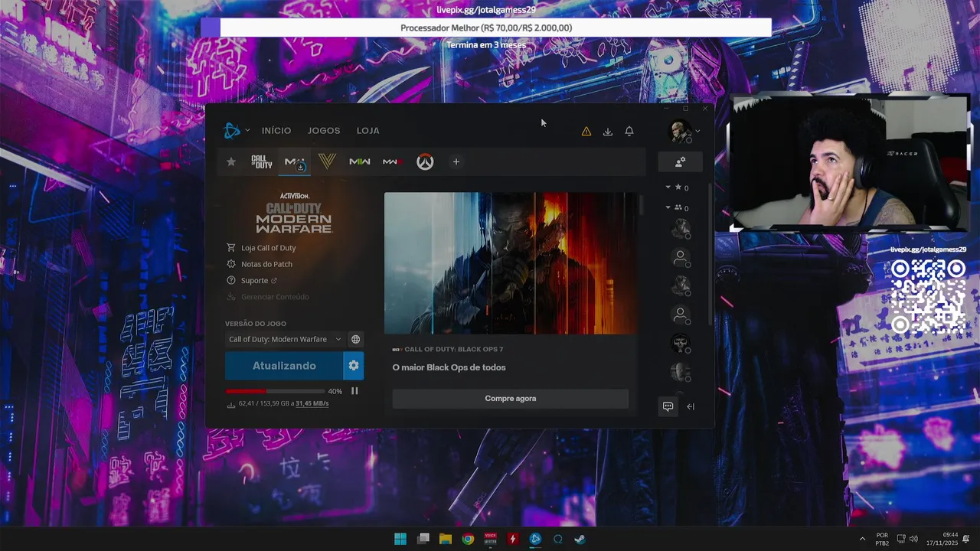Image resolution: width=980 pixels, height=551 pixels.
Task: Open Notas do Patch link
Action: (x=266, y=264)
